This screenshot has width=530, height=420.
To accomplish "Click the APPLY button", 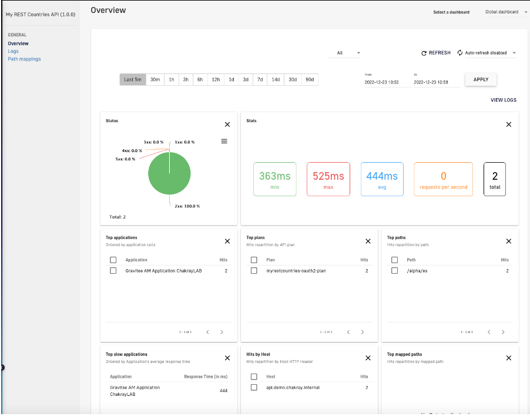I will pos(480,79).
